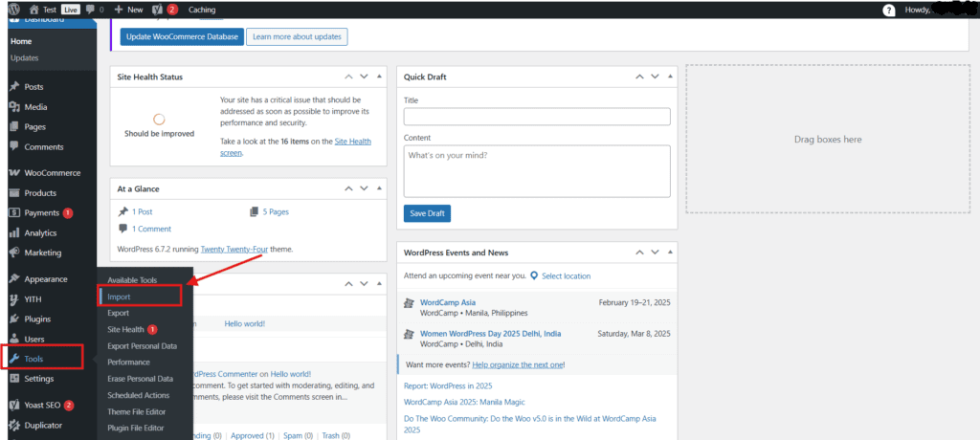Click the Quick Draft Title field
Screen dimensions: 980x440
(537, 117)
